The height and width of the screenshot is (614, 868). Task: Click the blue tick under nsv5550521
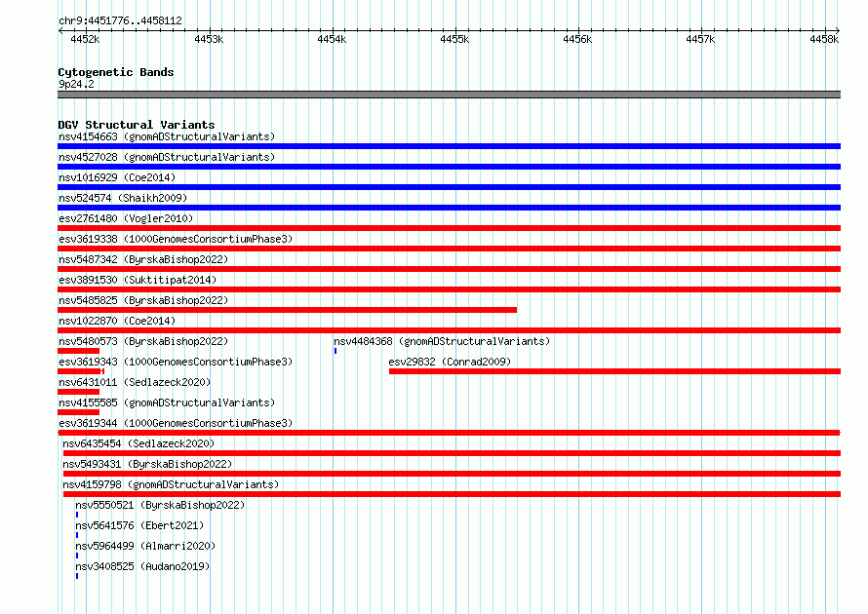coord(77,515)
